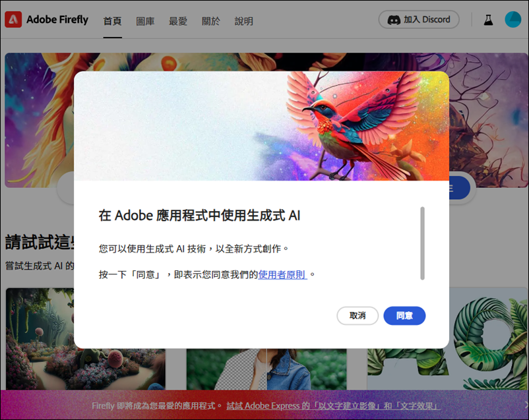Open the 關於 menu item
This screenshot has width=529, height=420.
[211, 21]
